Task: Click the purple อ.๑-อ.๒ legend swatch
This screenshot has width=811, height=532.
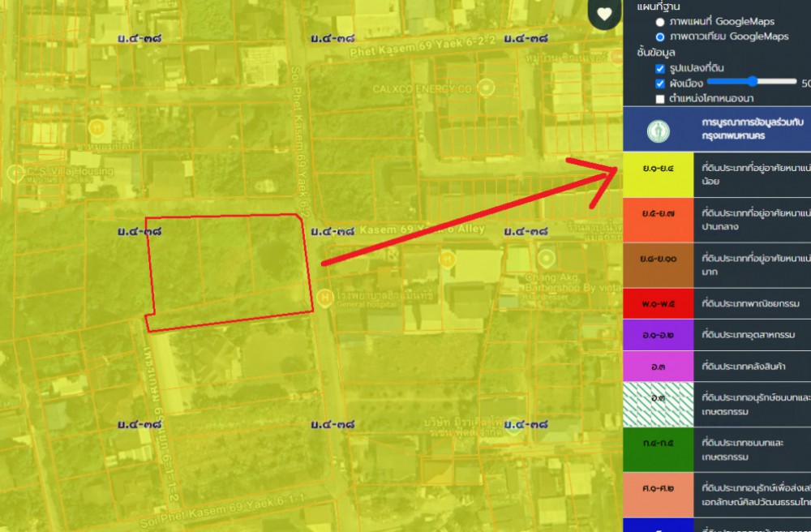Action: (x=658, y=335)
